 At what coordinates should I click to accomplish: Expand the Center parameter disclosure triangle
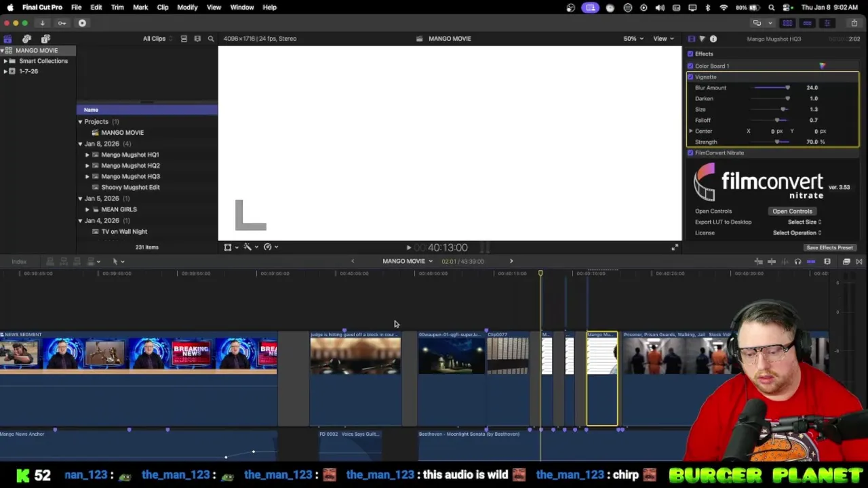pos(691,131)
